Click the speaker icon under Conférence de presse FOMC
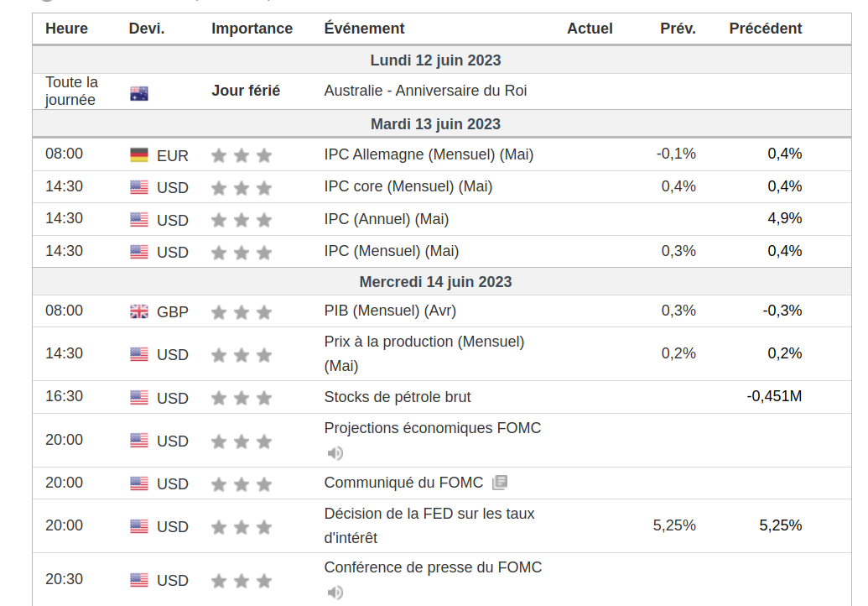868x606 pixels. [335, 593]
